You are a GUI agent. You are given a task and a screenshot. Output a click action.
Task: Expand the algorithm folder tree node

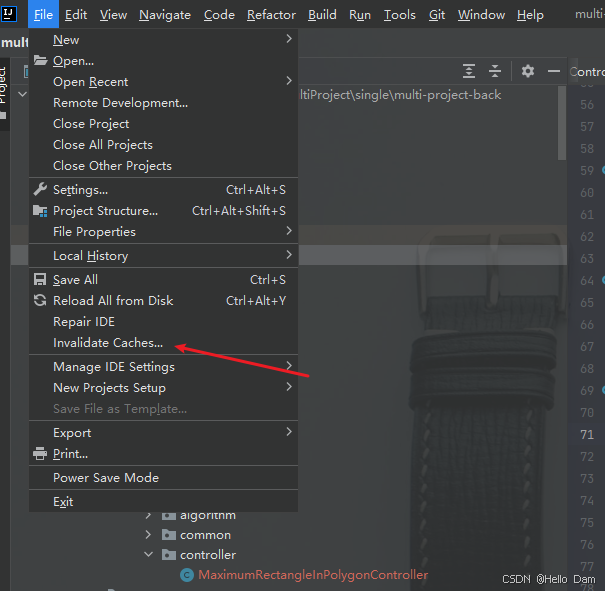tap(148, 515)
